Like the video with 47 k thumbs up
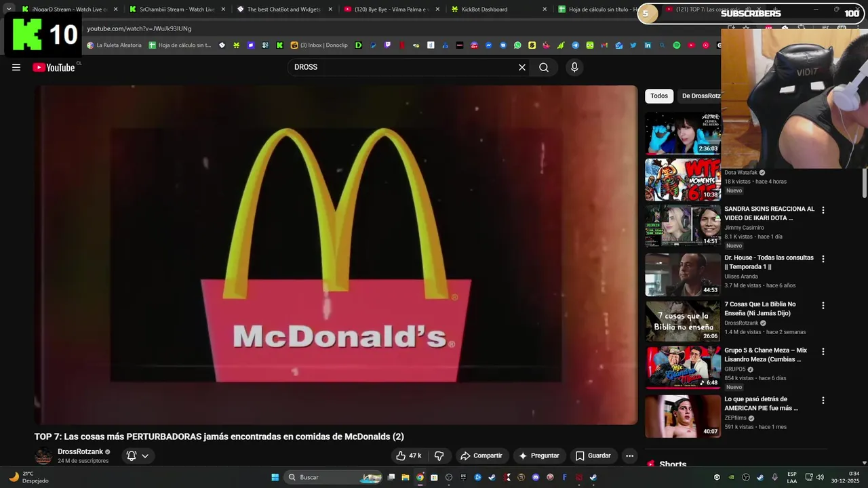 click(409, 455)
